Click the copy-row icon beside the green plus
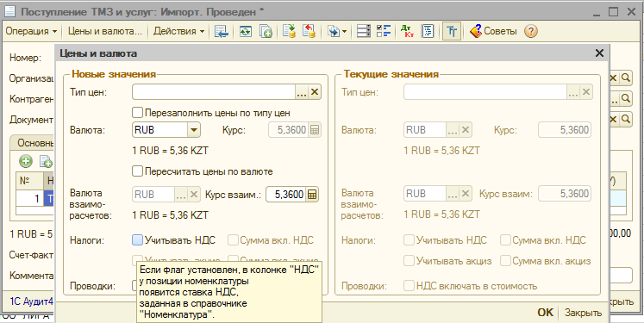The width and height of the screenshot is (644, 323). coord(46,161)
